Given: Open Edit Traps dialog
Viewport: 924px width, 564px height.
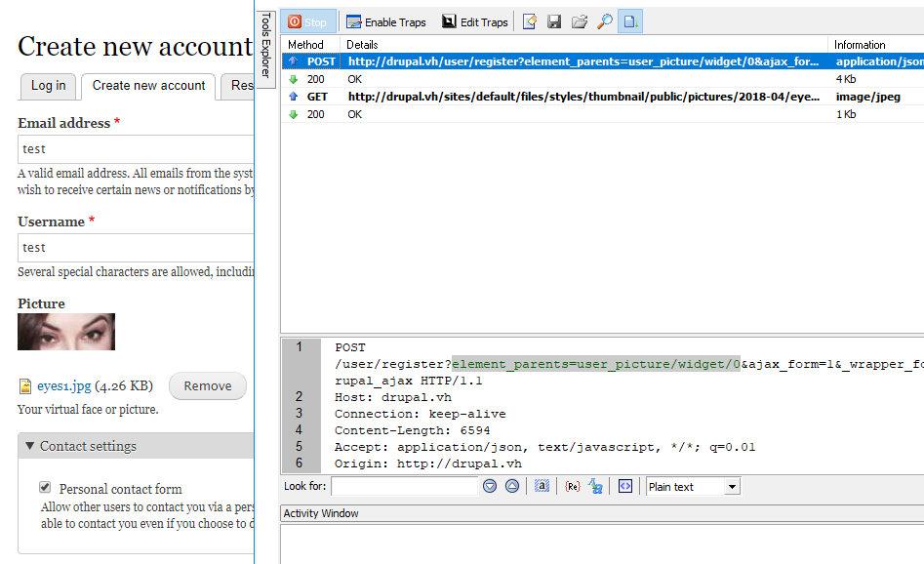Looking at the screenshot, I should click(475, 21).
